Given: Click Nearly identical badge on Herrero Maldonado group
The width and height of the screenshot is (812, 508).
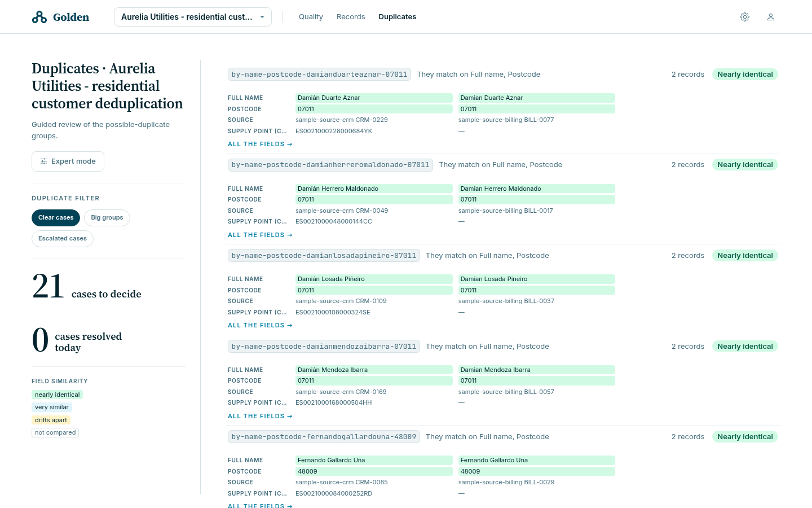Looking at the screenshot, I should [x=745, y=165].
